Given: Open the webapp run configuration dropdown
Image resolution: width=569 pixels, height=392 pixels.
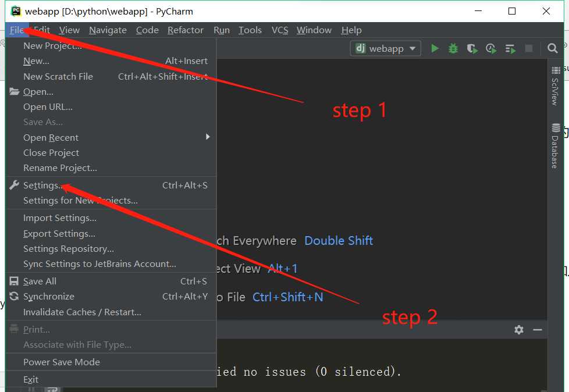Looking at the screenshot, I should 385,48.
